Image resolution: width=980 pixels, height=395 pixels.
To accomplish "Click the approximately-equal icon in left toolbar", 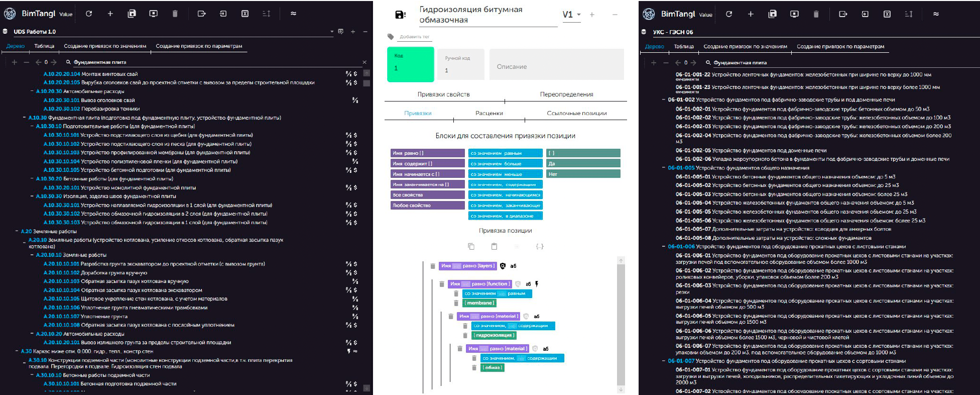I will click(x=293, y=14).
